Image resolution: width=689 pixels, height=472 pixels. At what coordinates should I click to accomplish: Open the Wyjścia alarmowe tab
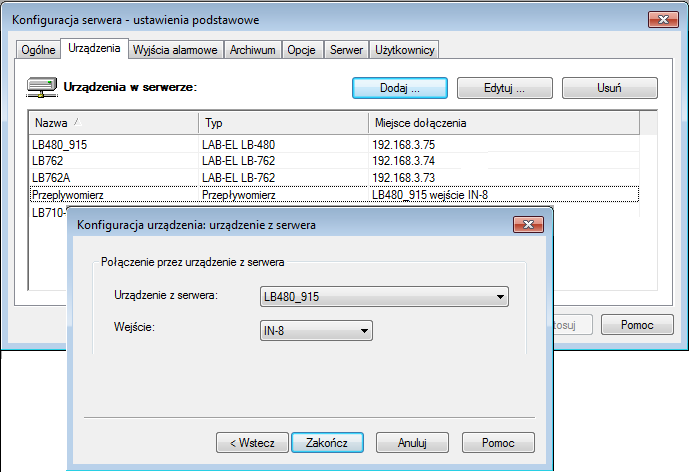tap(176, 50)
